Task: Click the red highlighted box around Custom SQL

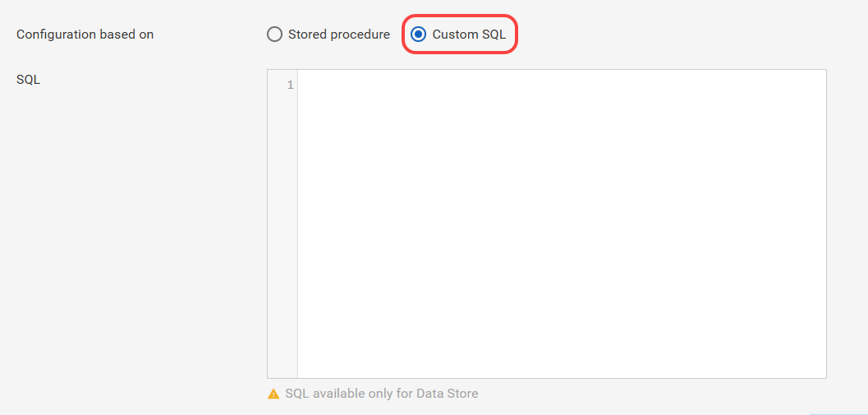Action: pos(460,35)
